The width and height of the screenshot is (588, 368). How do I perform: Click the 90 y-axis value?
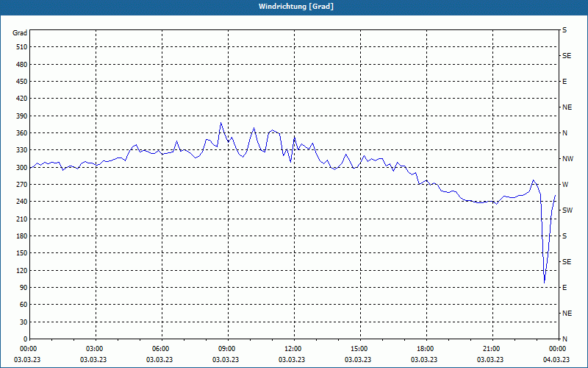[x=24, y=288]
